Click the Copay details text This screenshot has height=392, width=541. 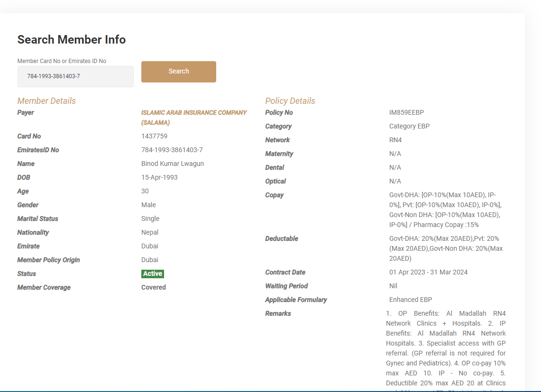click(x=445, y=210)
